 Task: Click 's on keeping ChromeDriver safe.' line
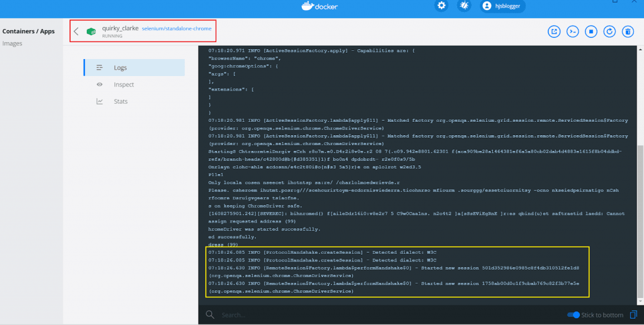tap(255, 206)
